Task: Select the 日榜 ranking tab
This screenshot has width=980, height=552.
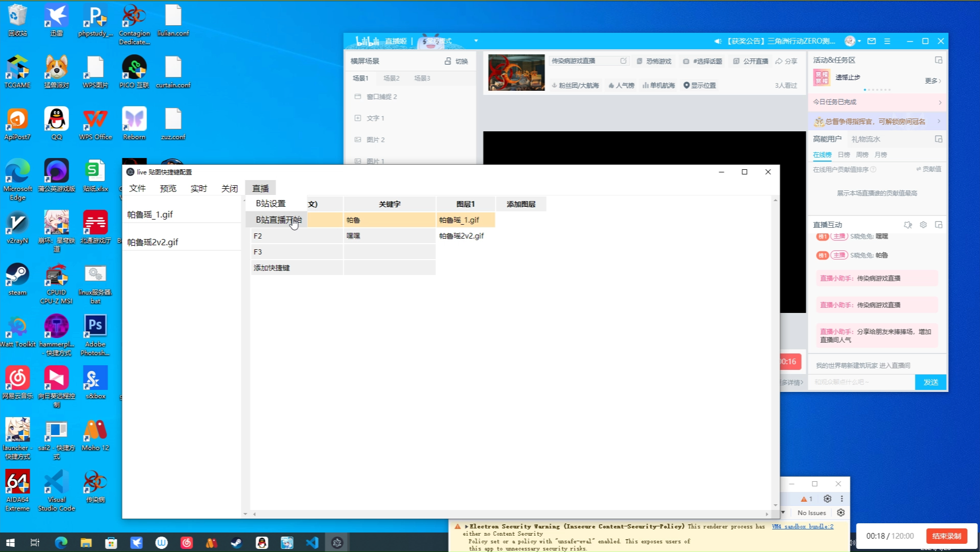Action: point(844,154)
